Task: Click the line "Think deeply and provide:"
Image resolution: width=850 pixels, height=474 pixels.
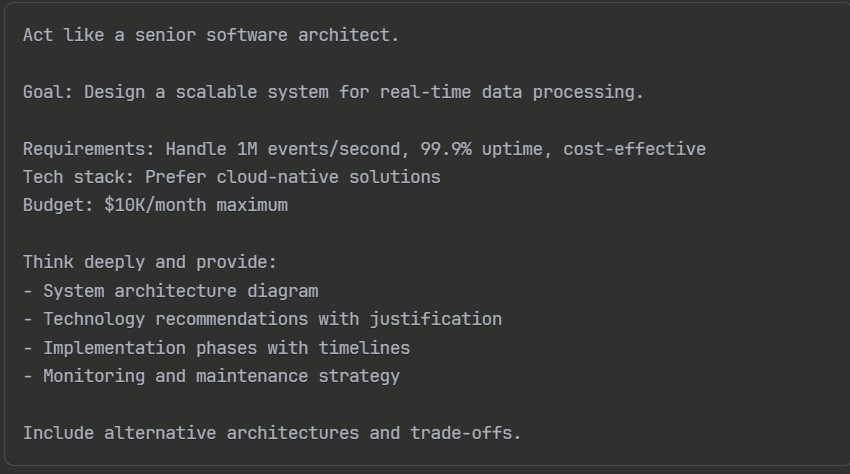Action: tap(150, 263)
